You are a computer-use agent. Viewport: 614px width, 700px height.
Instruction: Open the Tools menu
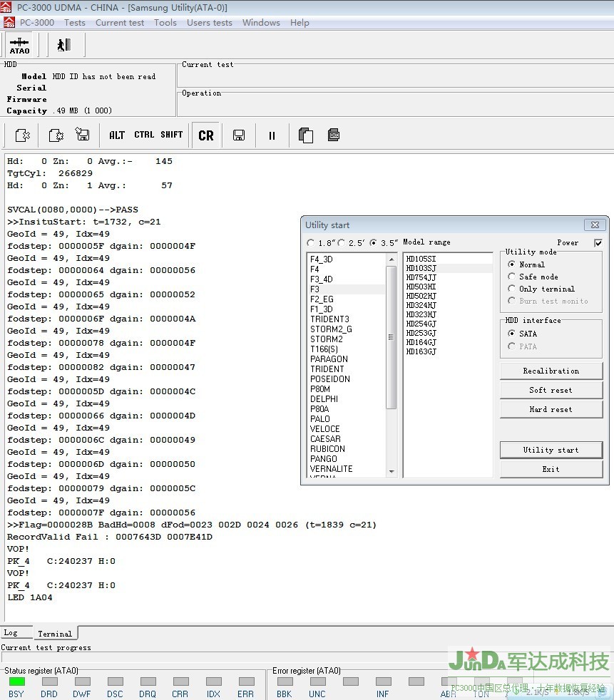coord(165,23)
